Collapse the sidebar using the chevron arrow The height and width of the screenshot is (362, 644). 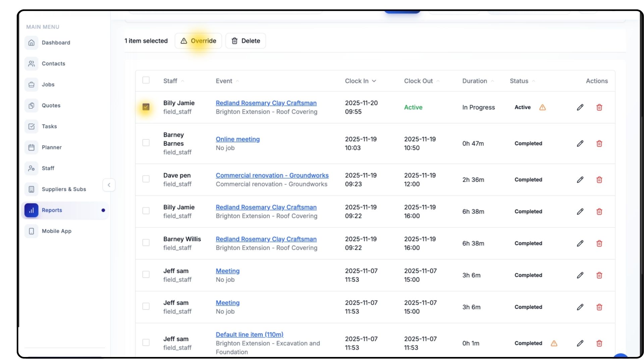coord(109,185)
